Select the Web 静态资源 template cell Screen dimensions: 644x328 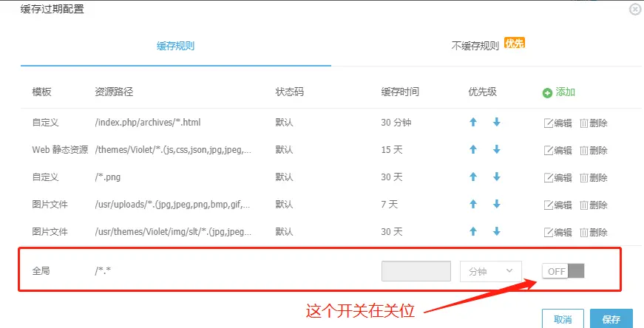[x=60, y=150]
